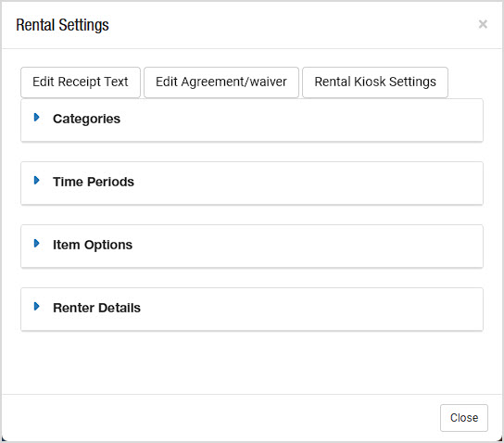Click the Edit Agreement/waiver button
This screenshot has width=504, height=443.
[221, 82]
